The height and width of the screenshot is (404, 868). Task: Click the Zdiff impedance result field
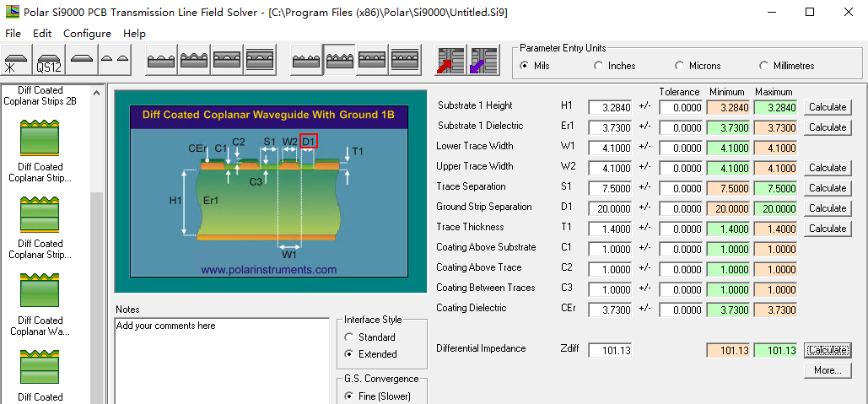610,350
